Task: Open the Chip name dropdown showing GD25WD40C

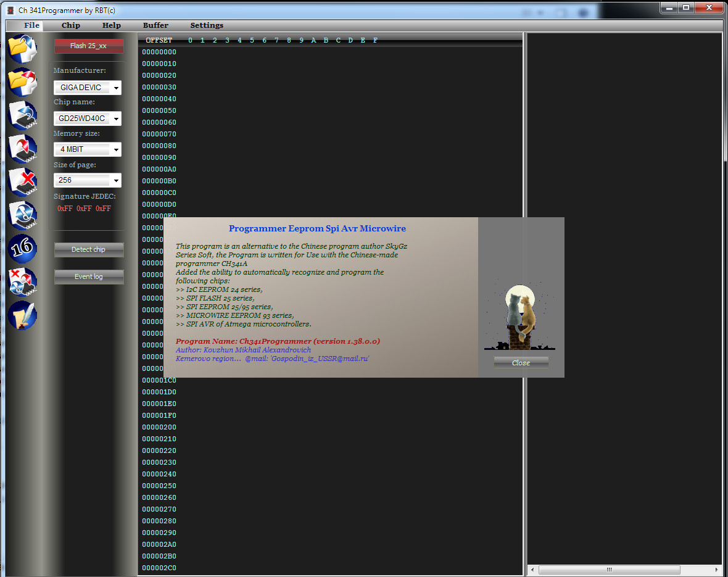Action: click(x=87, y=118)
